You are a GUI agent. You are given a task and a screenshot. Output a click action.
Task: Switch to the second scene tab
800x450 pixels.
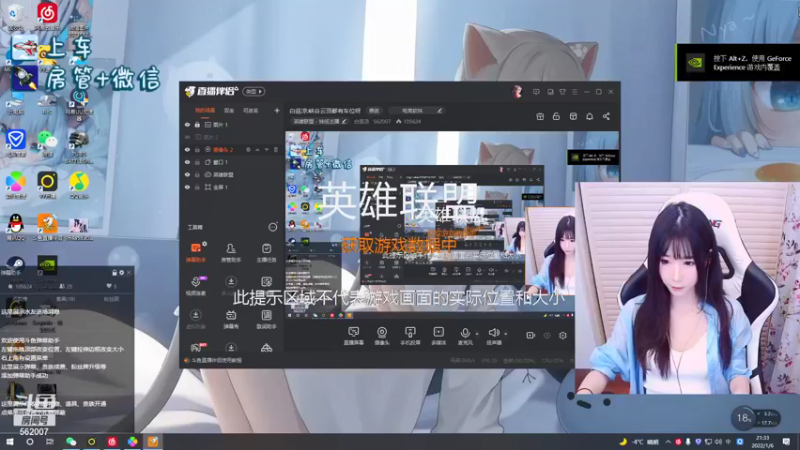[229, 110]
